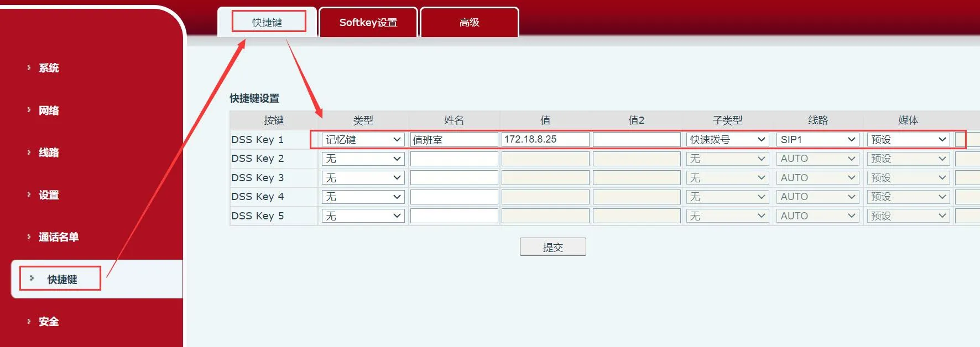
Task: Expand DSS Key 1 类型 dropdown
Action: (x=363, y=140)
